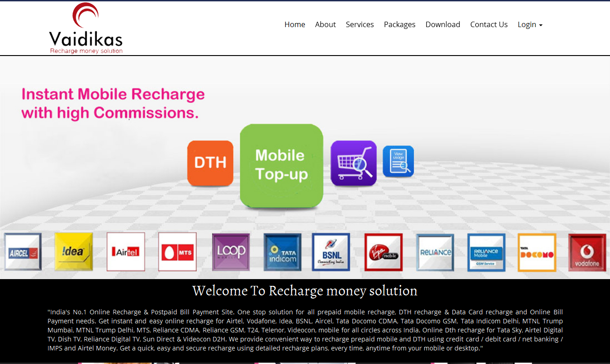Open the Services menu item
610x364 pixels.
[x=360, y=24]
